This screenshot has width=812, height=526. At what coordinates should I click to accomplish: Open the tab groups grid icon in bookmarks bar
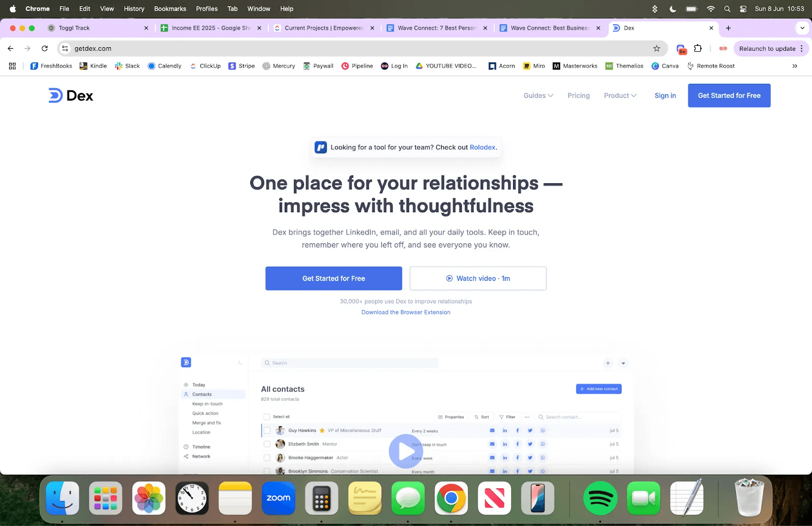(x=13, y=66)
